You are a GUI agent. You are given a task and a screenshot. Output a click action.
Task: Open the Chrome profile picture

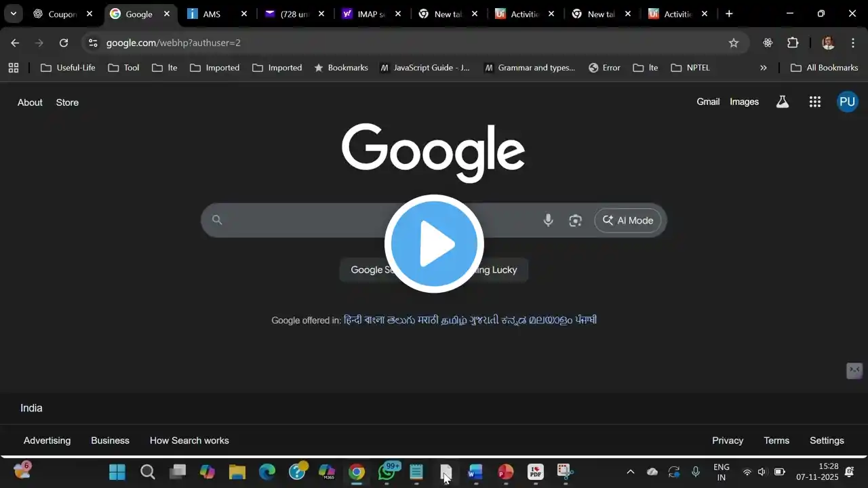tap(828, 43)
